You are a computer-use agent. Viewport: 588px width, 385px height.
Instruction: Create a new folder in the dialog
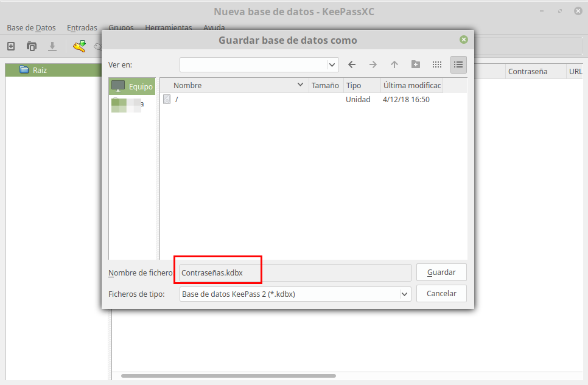pyautogui.click(x=416, y=64)
